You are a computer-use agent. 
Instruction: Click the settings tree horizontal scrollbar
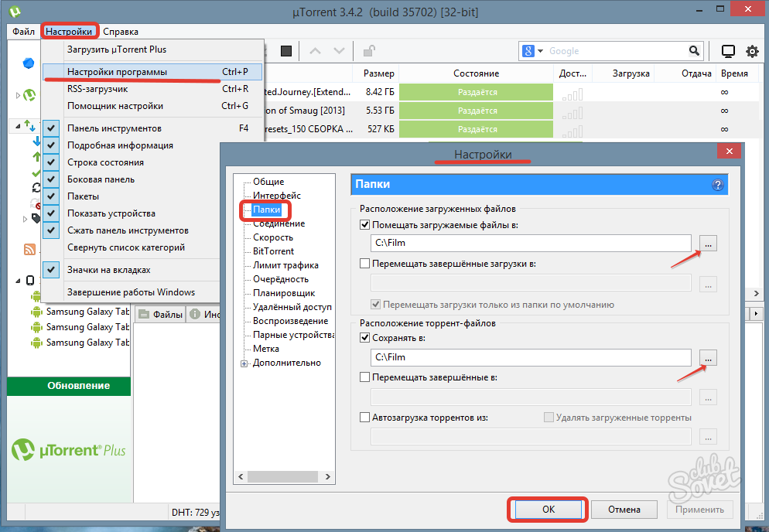[x=282, y=476]
